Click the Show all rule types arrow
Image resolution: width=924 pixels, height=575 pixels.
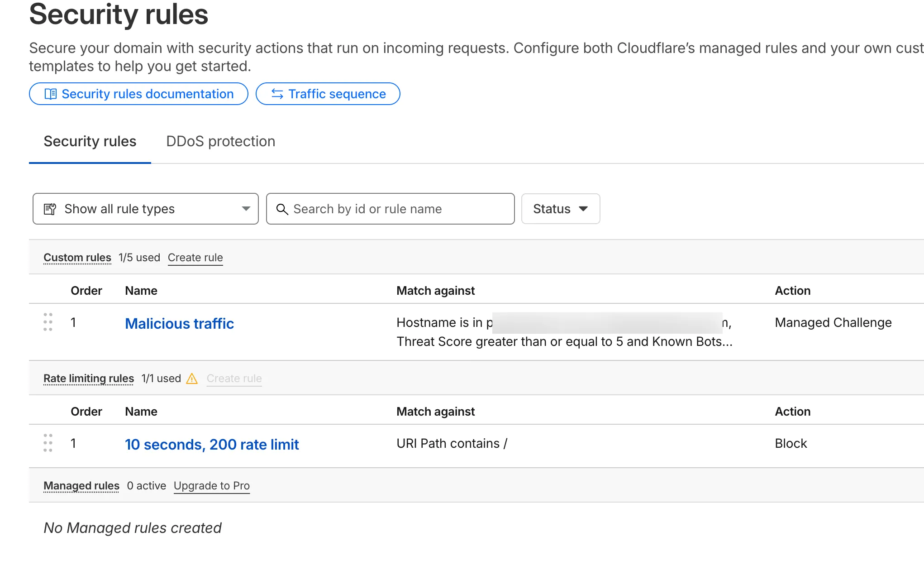246,209
